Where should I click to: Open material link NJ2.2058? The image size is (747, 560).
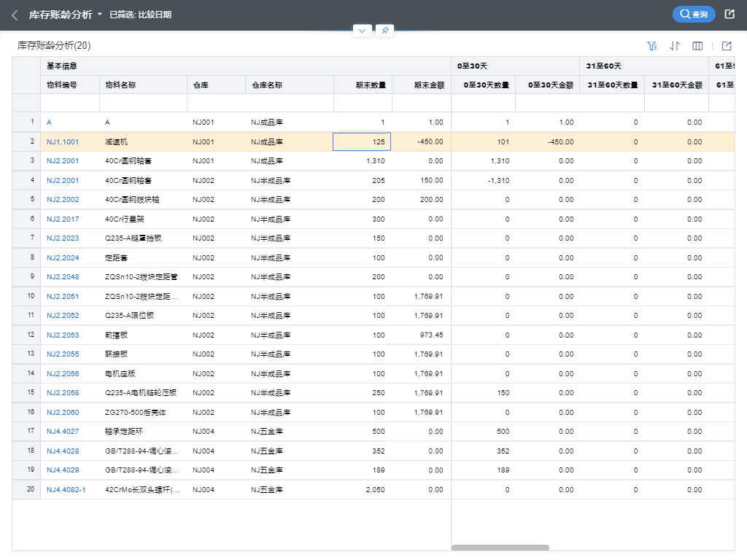click(x=63, y=392)
